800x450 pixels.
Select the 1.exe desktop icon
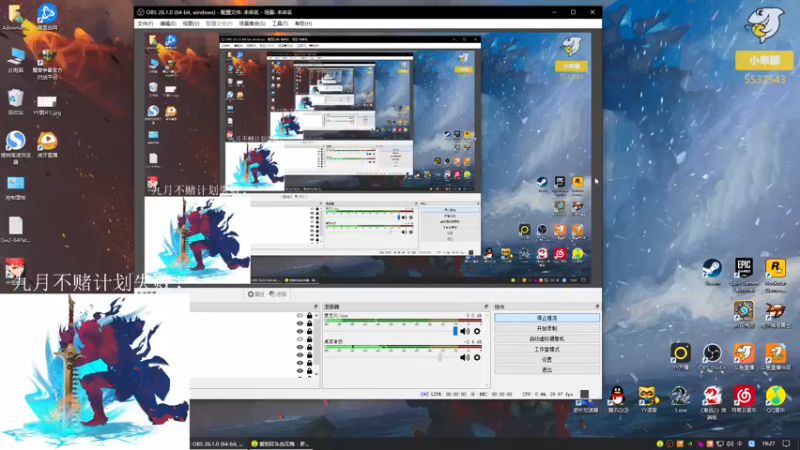(x=680, y=399)
